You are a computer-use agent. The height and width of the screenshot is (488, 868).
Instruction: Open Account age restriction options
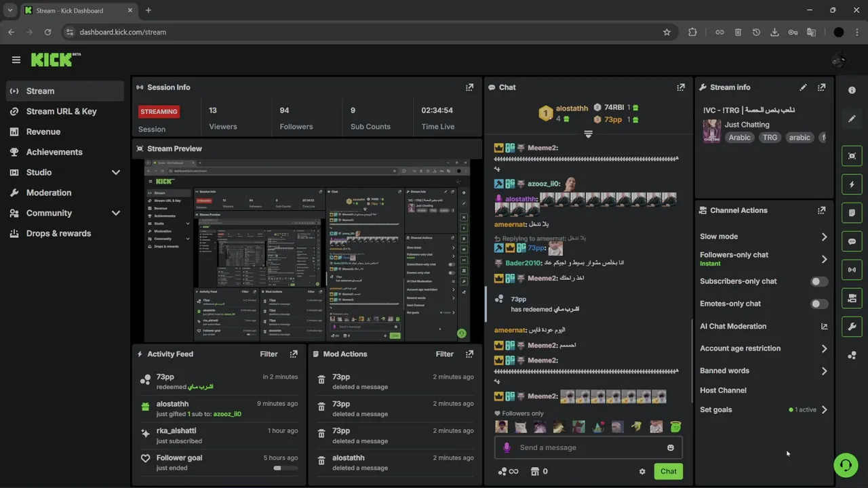pyautogui.click(x=764, y=348)
